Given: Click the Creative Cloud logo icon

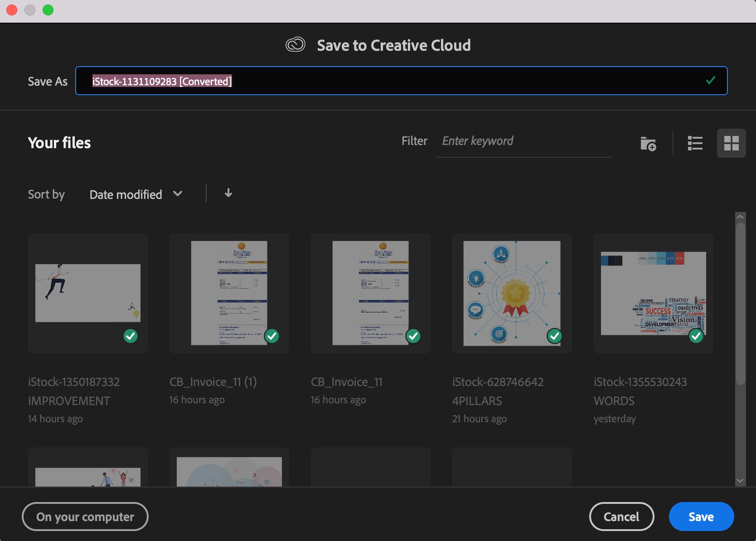Looking at the screenshot, I should [x=295, y=45].
